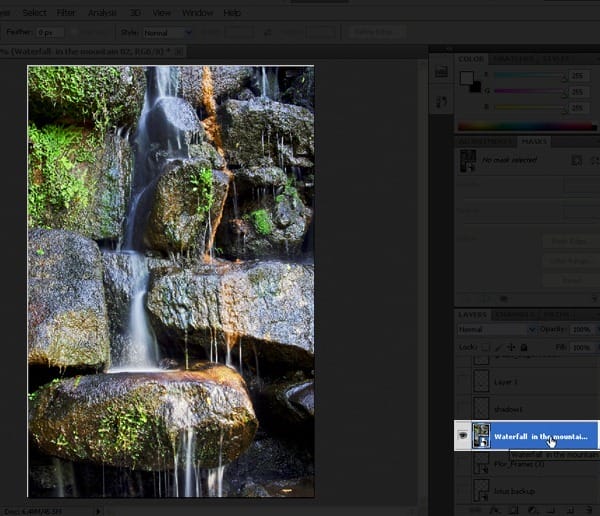
Task: Click the foreground color swatch
Action: point(466,78)
